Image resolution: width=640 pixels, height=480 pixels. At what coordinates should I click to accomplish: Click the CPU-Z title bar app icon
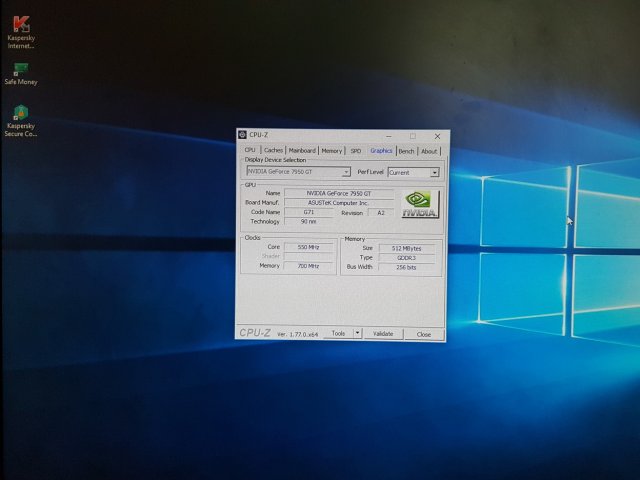[242, 135]
